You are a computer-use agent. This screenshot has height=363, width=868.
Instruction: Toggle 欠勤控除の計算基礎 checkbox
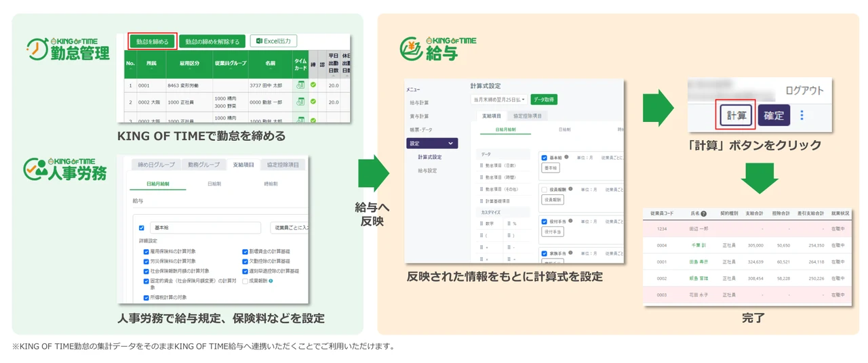(245, 261)
